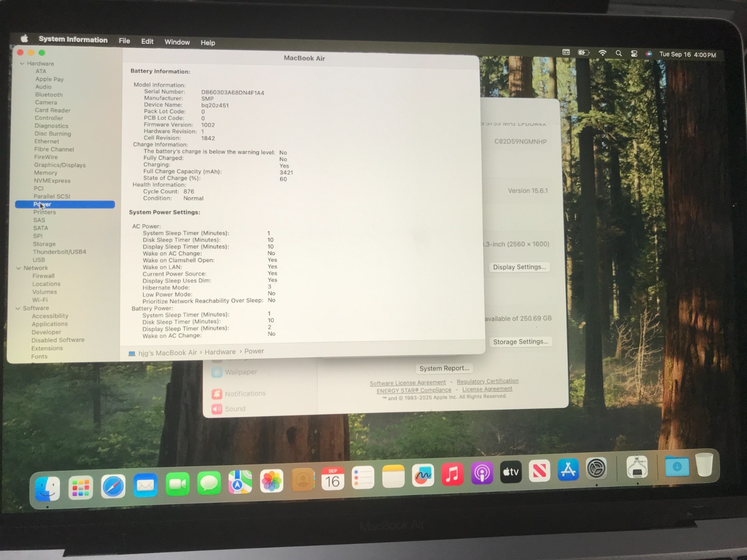Image resolution: width=747 pixels, height=560 pixels.
Task: Open the Apple menu
Action: [24, 39]
